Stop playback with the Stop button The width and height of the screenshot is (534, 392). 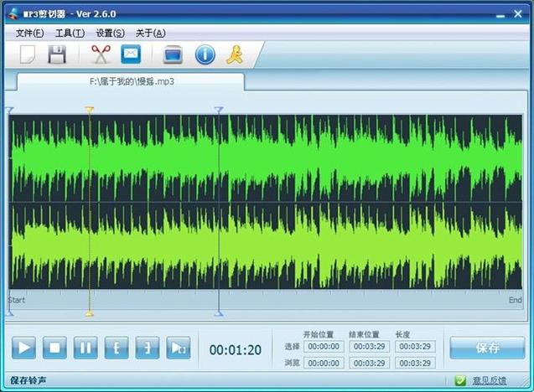[54, 348]
